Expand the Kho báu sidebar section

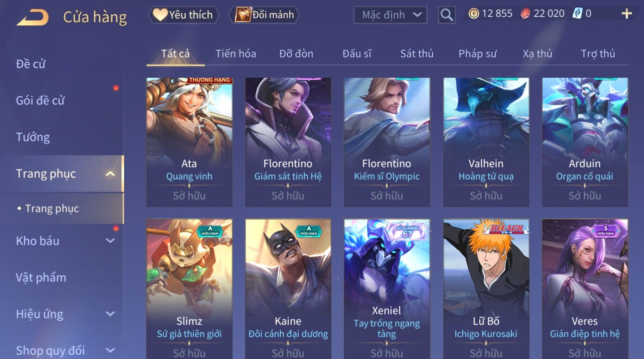(110, 241)
